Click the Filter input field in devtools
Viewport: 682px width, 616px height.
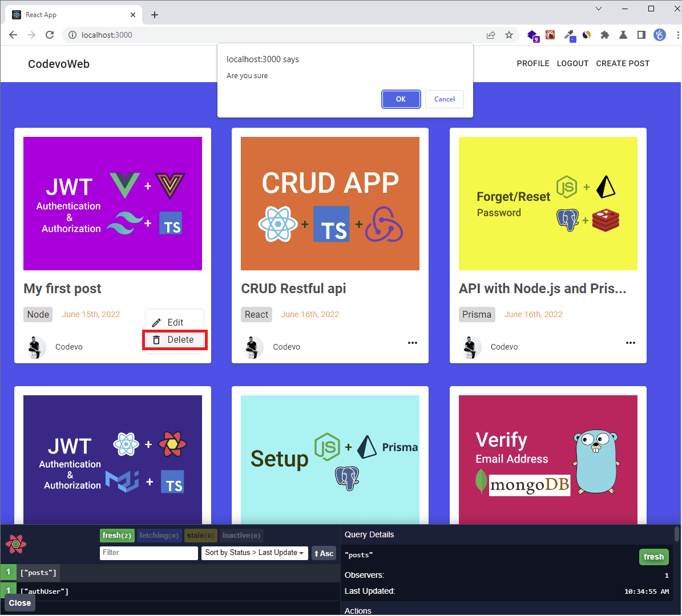[148, 553]
